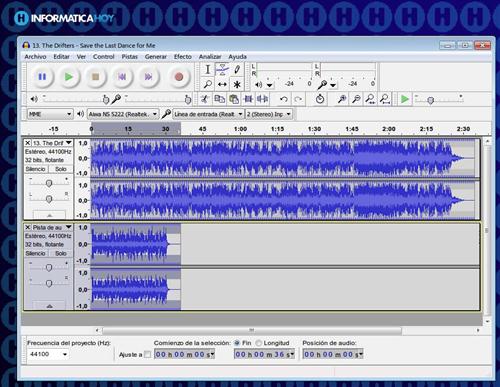This screenshot has height=387, width=500.
Task: Mute the Pista de au track with Silencio
Action: click(35, 253)
